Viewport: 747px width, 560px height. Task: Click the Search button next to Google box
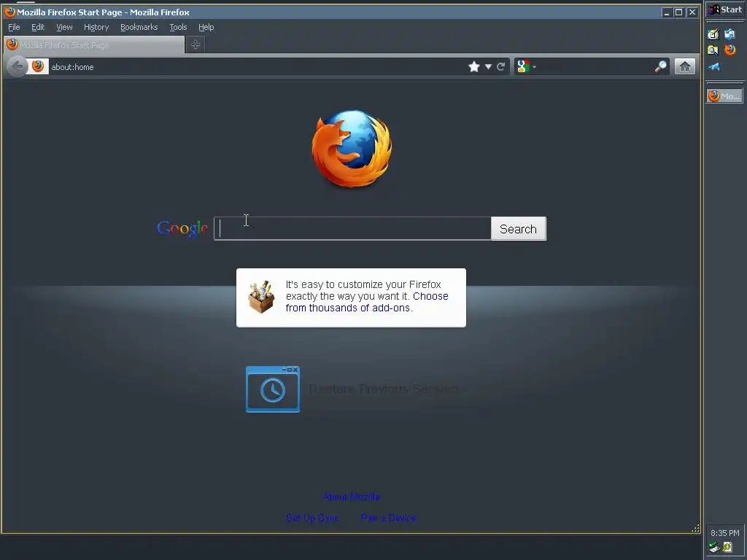tap(519, 228)
